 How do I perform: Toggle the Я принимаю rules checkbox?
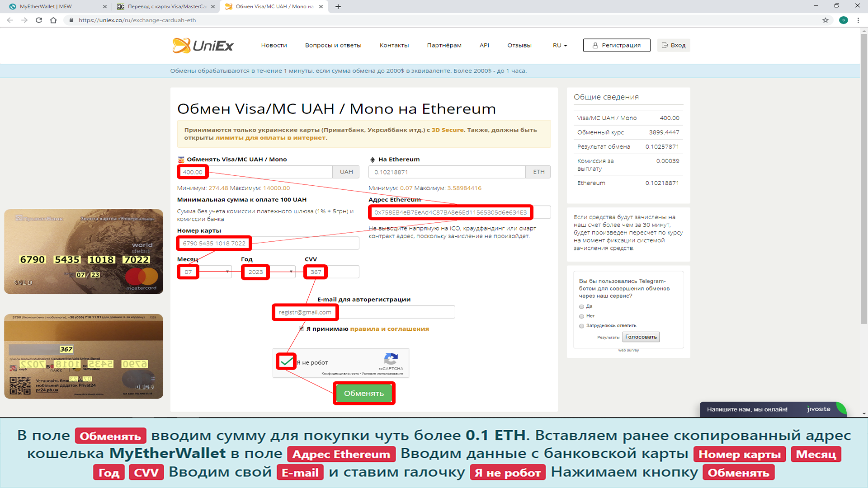click(x=302, y=328)
